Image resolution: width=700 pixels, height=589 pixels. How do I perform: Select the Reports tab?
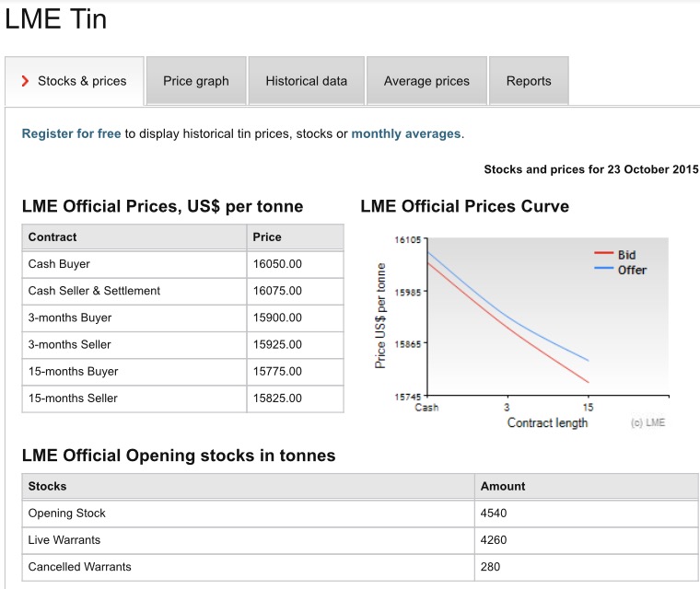point(529,81)
